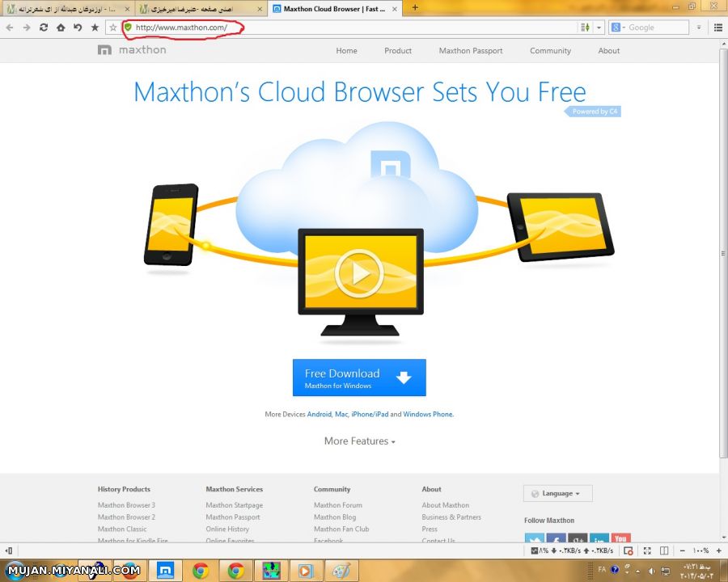Viewport: 728px width, 582px height.
Task: Open the first Chrome icon on the taskbar
Action: (201, 571)
